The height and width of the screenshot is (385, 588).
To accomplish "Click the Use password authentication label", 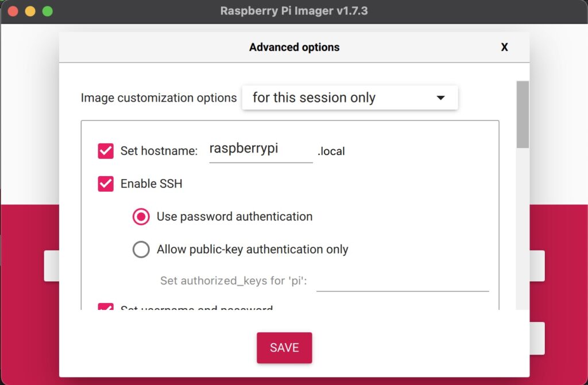I will pyautogui.click(x=234, y=217).
